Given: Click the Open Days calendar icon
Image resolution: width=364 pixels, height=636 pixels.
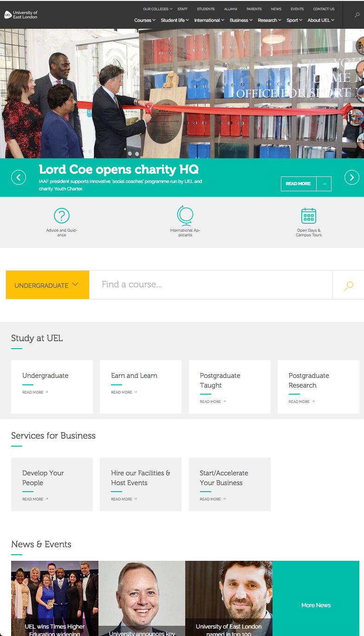Looking at the screenshot, I should (309, 216).
